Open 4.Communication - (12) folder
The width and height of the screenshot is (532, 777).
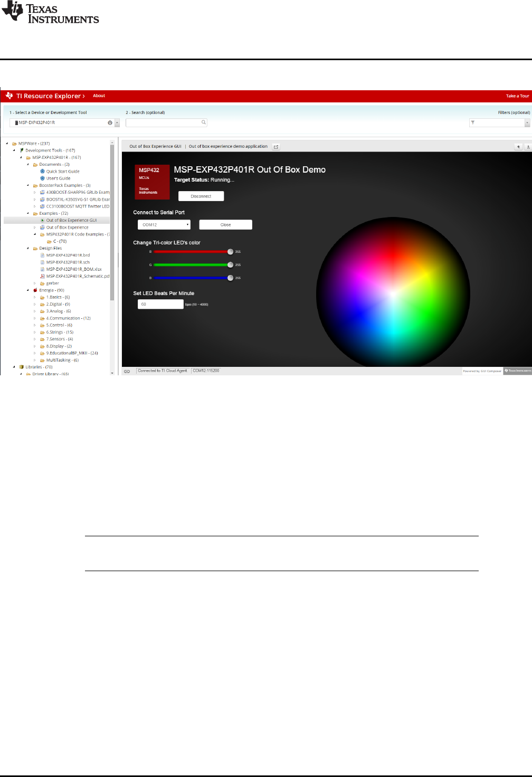tap(69, 318)
